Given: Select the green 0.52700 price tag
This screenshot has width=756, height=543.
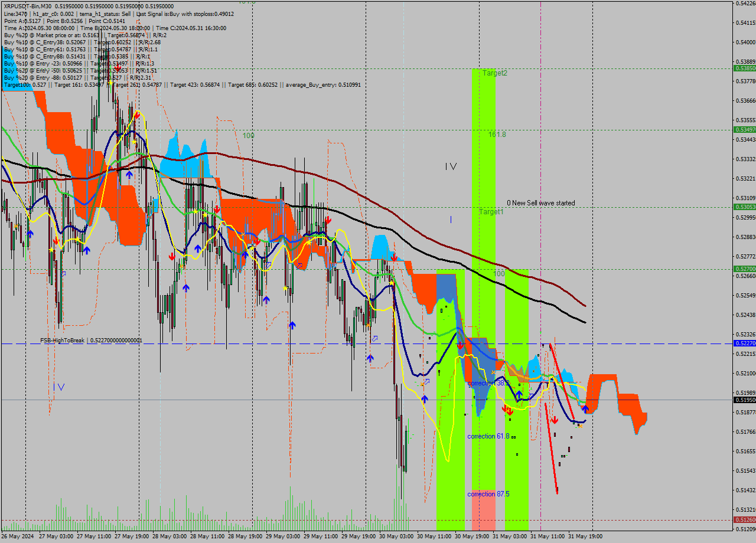Looking at the screenshot, I should pos(744,269).
